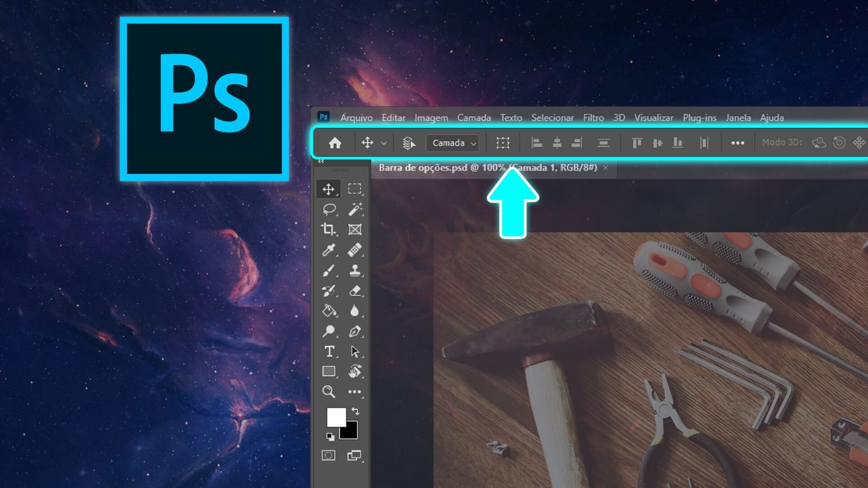Toggle Auto-Select layers icon
The width and height of the screenshot is (868, 488).
click(409, 143)
